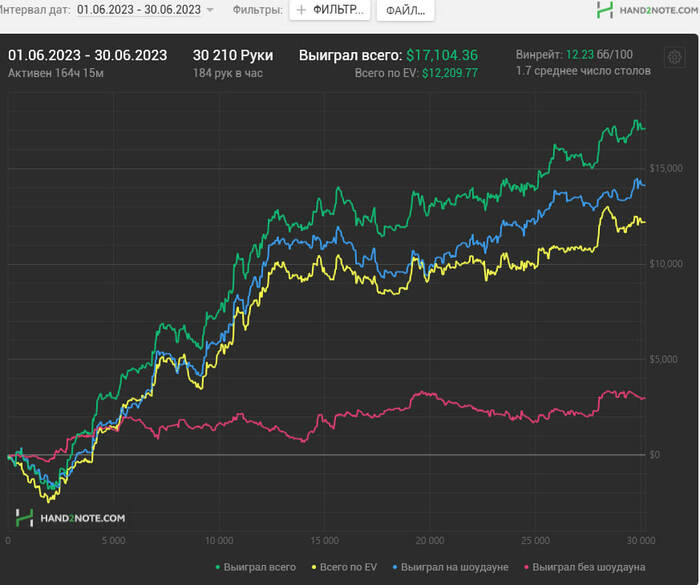Screen dimensions: 700x585
Task: Click the blue legend dot for showdown winnings
Action: [395, 567]
